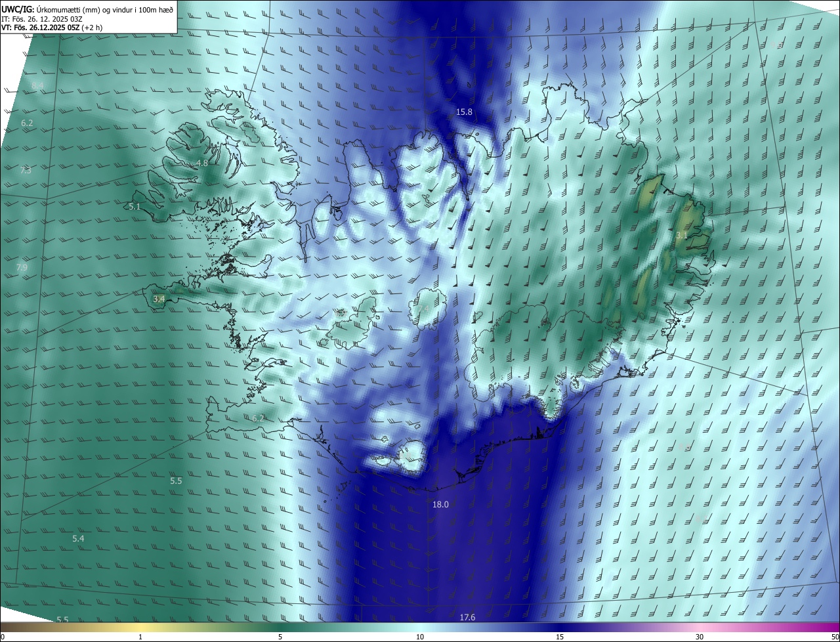Screen dimensions: 840x642
Task: Click the 3.1 value in the Eastfjords
Action: click(x=682, y=236)
